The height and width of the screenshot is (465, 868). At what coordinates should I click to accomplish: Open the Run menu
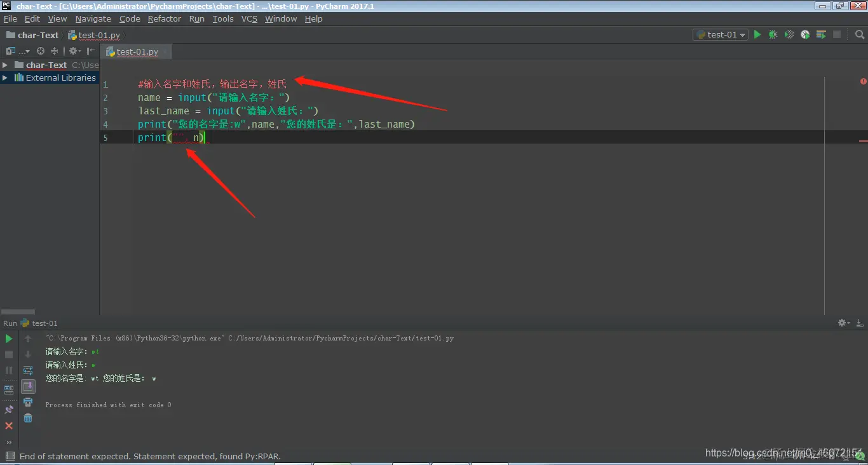pos(197,18)
